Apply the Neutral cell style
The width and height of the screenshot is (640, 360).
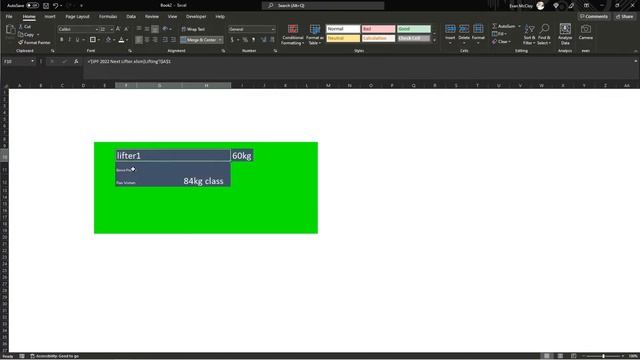click(343, 38)
